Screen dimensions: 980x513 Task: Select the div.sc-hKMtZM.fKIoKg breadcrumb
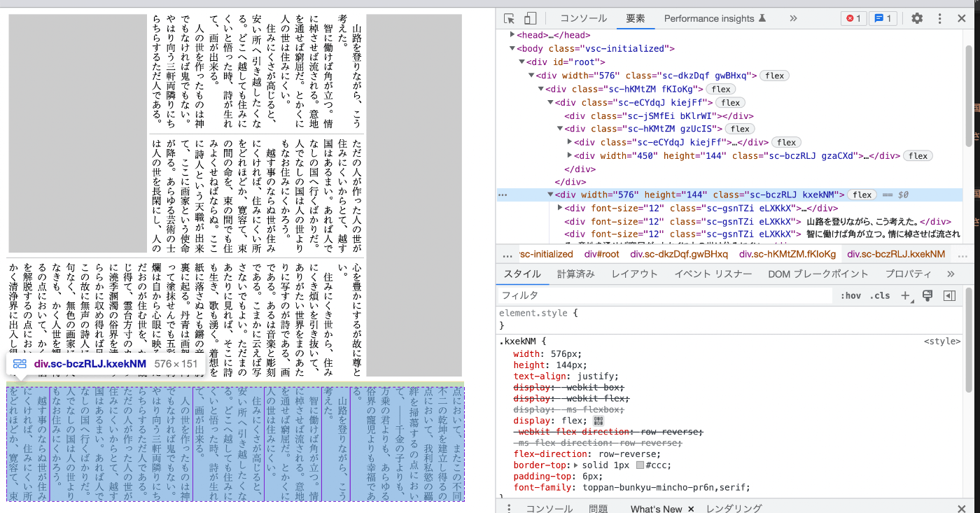pyautogui.click(x=787, y=254)
